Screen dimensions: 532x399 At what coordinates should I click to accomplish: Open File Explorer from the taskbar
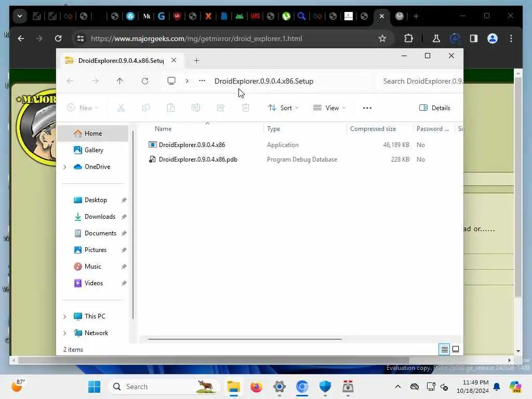(233, 387)
